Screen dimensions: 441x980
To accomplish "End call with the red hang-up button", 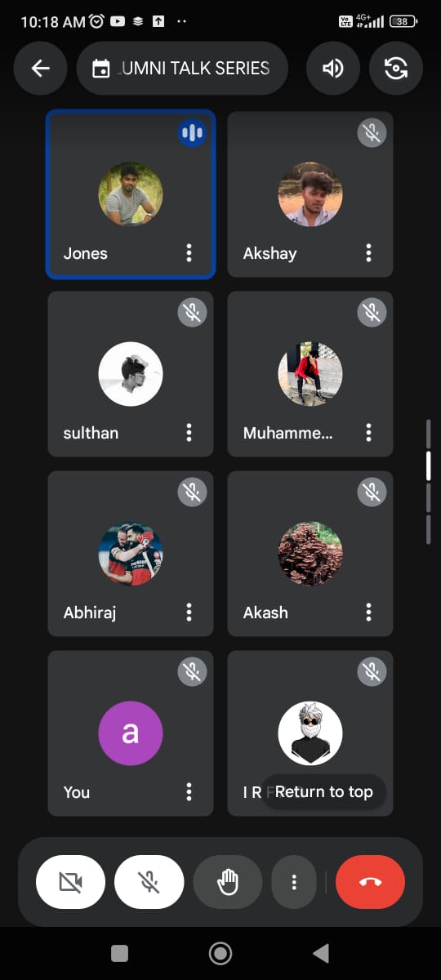I will coord(370,882).
